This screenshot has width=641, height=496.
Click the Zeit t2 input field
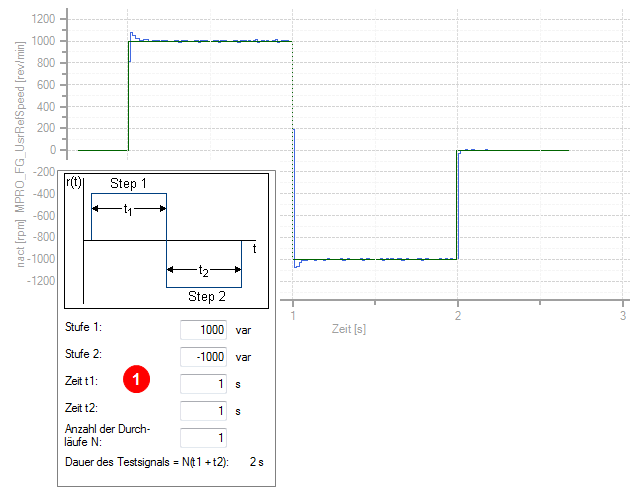coord(203,410)
